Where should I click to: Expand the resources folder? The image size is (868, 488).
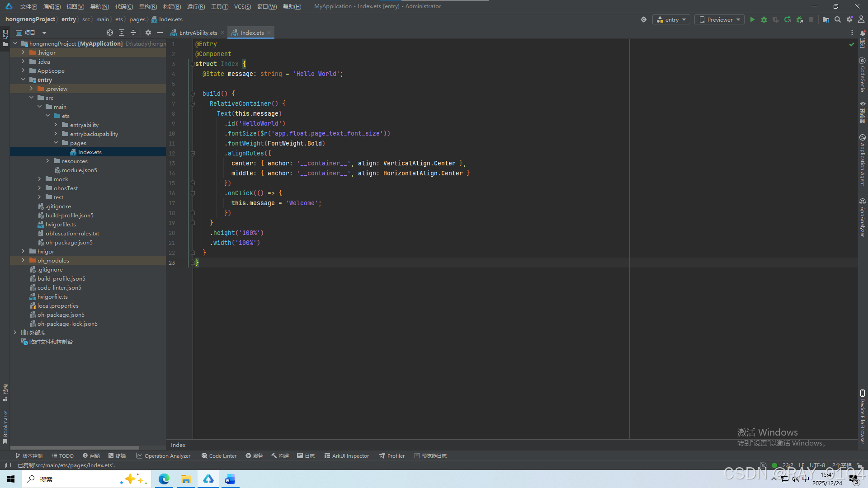click(47, 161)
